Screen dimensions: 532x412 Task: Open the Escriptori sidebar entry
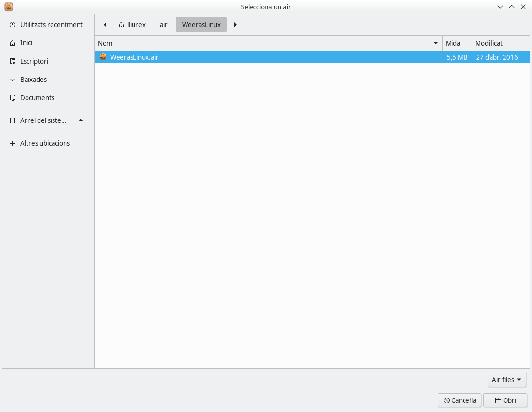point(48,61)
